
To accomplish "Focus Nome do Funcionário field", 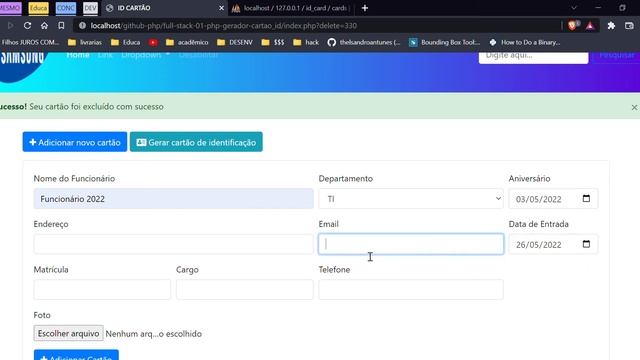I will (x=173, y=199).
